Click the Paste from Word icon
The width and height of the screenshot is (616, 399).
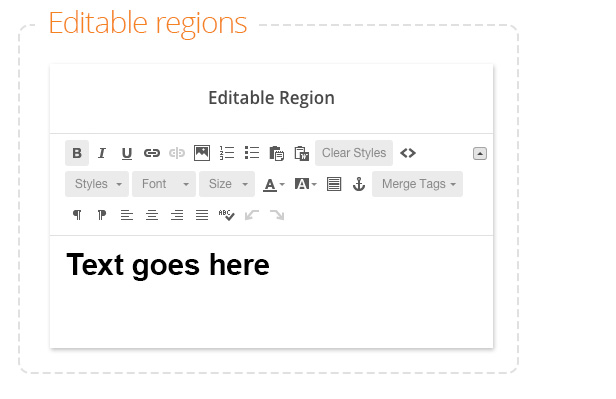(302, 153)
